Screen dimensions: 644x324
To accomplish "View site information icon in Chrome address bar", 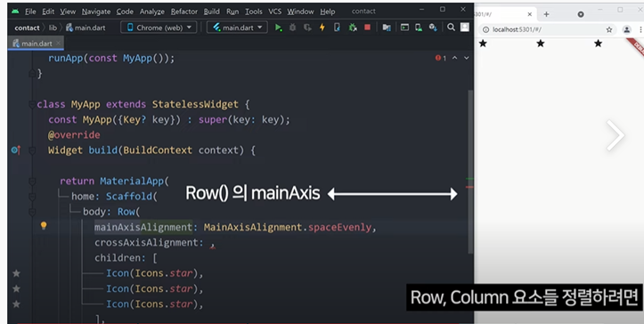I will [485, 29].
